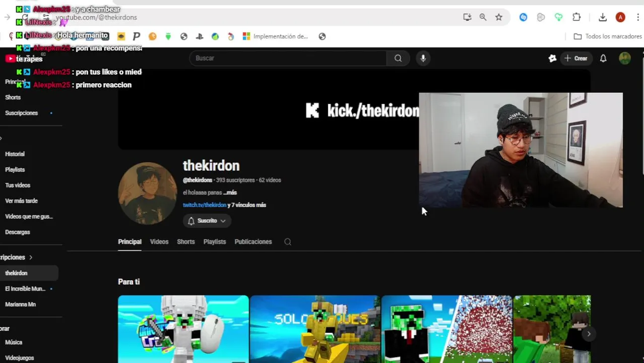Click thekirdon channel avatar
Image resolution: width=644 pixels, height=363 pixels.
coord(148,193)
